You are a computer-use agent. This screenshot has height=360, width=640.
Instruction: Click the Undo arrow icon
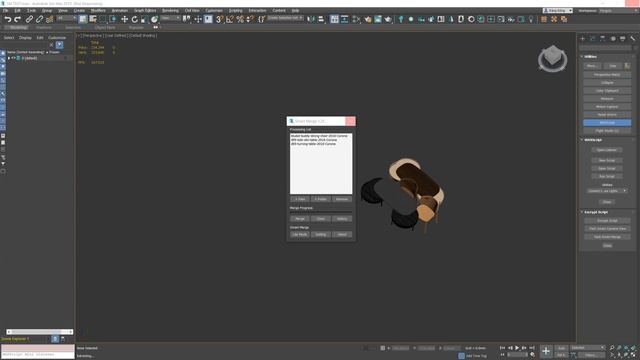(x=8, y=19)
